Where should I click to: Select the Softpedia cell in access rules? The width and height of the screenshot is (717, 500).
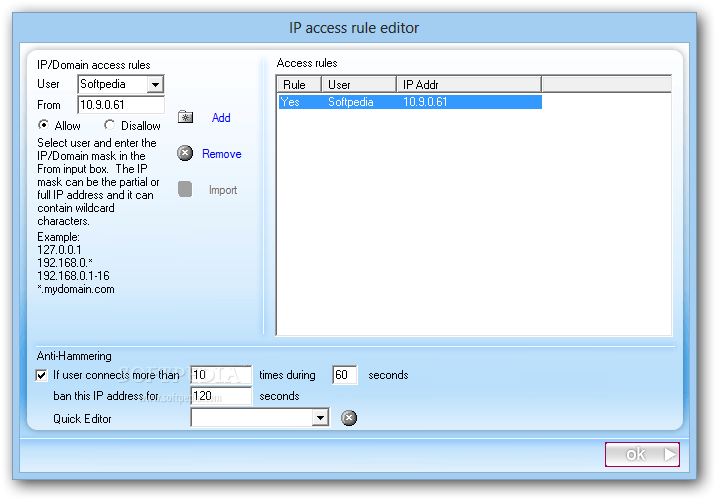351,102
